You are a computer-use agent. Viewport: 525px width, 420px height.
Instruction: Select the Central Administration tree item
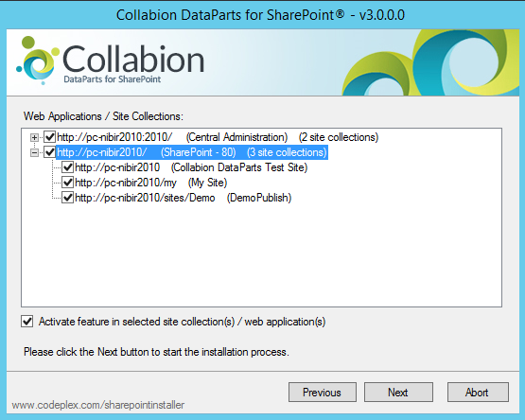tap(218, 137)
